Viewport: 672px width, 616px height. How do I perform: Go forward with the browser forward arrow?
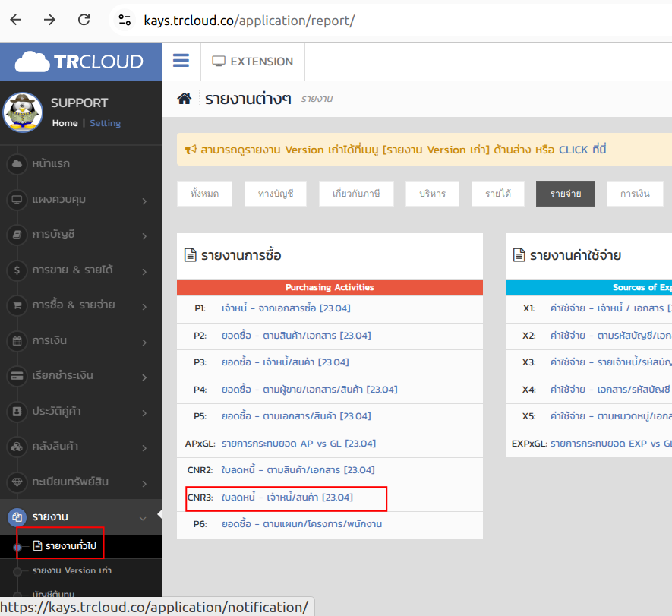49,20
